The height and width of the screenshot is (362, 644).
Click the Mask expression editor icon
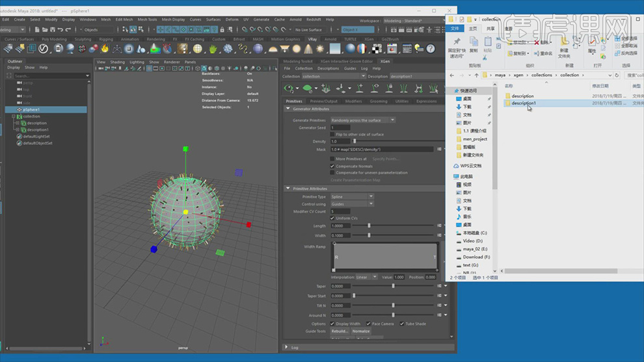(440, 149)
